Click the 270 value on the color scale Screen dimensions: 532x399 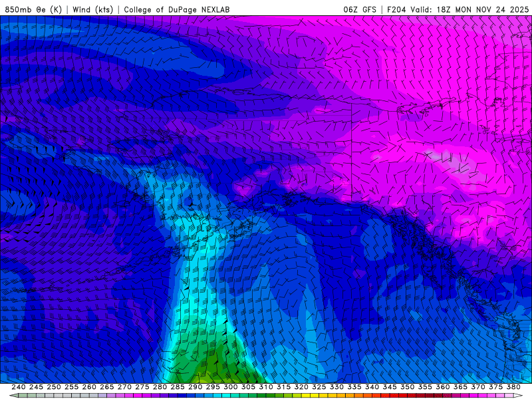pyautogui.click(x=124, y=387)
